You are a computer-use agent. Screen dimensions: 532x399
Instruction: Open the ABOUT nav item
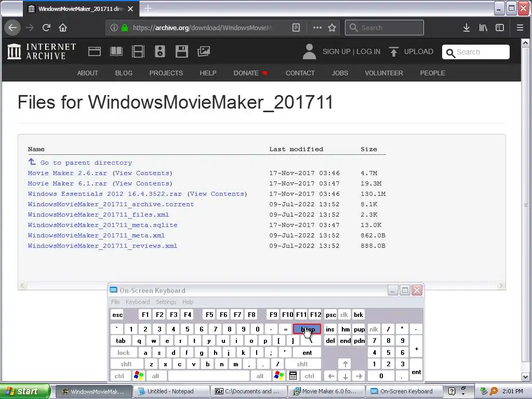point(87,73)
